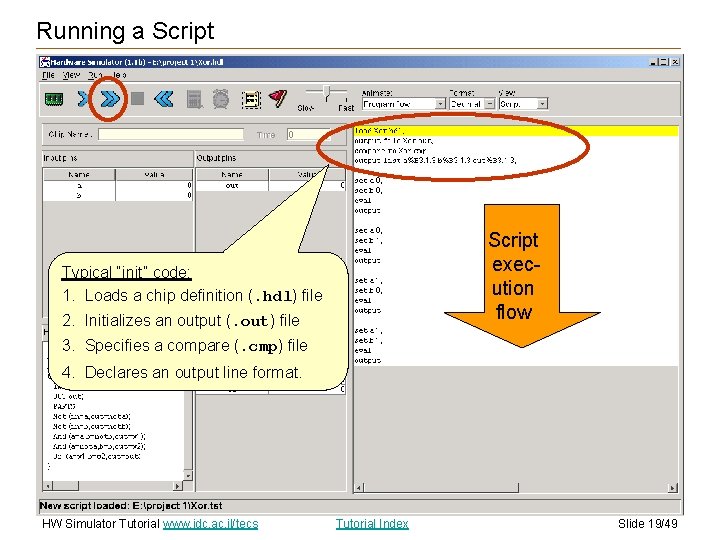Click the Chip Name field
This screenshot has width=720, height=540.
(171, 135)
